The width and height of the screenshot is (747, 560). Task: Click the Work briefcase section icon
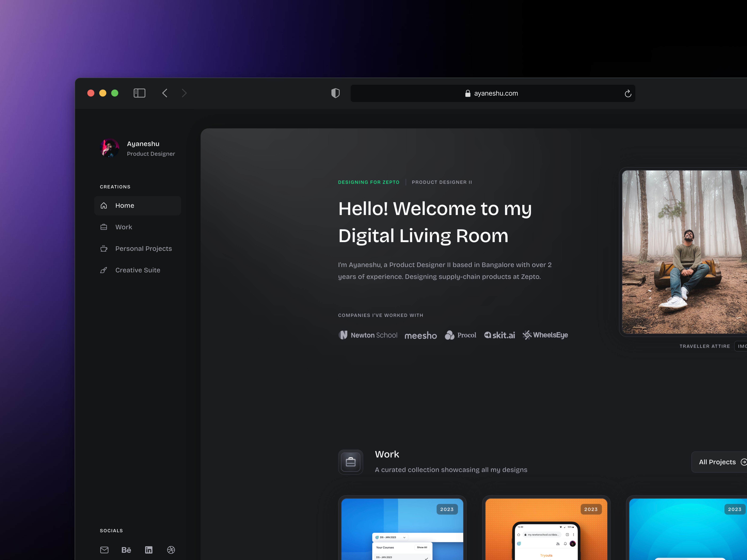(x=351, y=462)
